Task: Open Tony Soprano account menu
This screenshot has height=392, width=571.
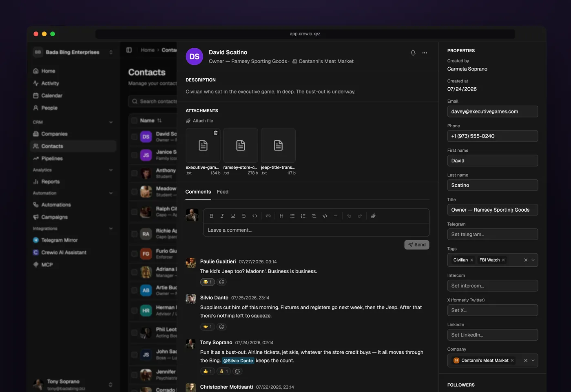Action: 73,385
